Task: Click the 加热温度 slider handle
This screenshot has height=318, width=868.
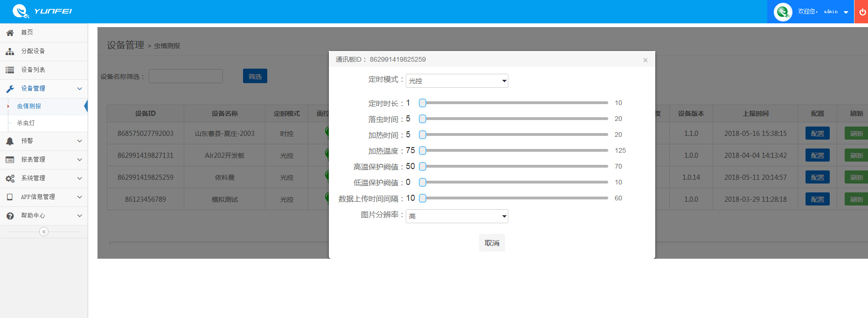Action: click(423, 150)
